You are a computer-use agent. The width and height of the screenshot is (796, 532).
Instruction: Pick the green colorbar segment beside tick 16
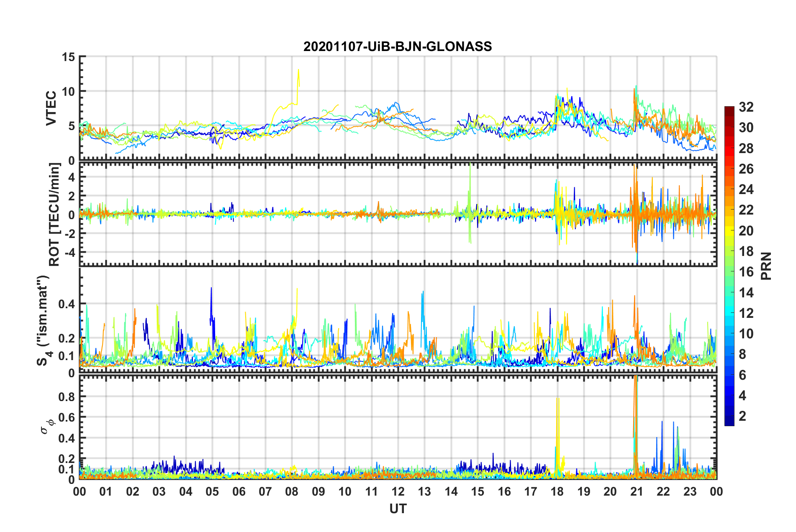pos(729,271)
